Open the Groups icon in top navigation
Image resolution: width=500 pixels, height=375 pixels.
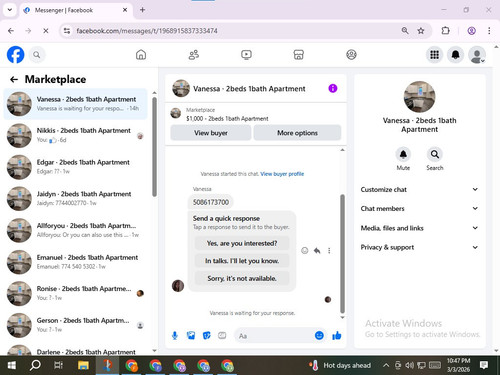click(351, 55)
